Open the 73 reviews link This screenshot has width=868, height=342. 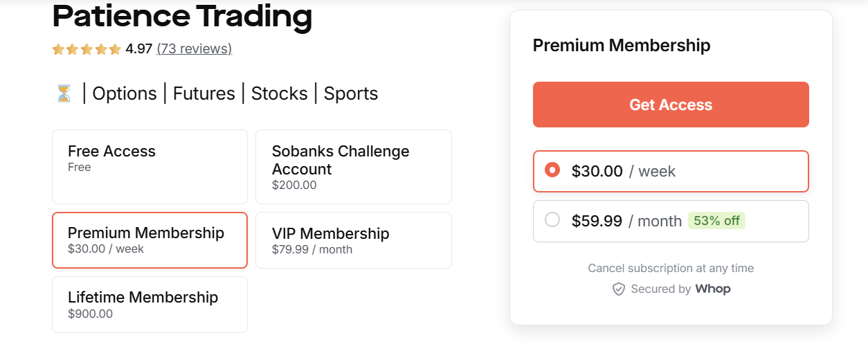(x=194, y=49)
